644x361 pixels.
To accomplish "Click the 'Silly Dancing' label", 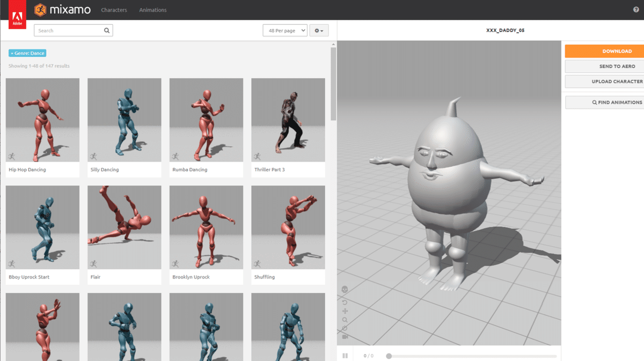I will pos(105,170).
